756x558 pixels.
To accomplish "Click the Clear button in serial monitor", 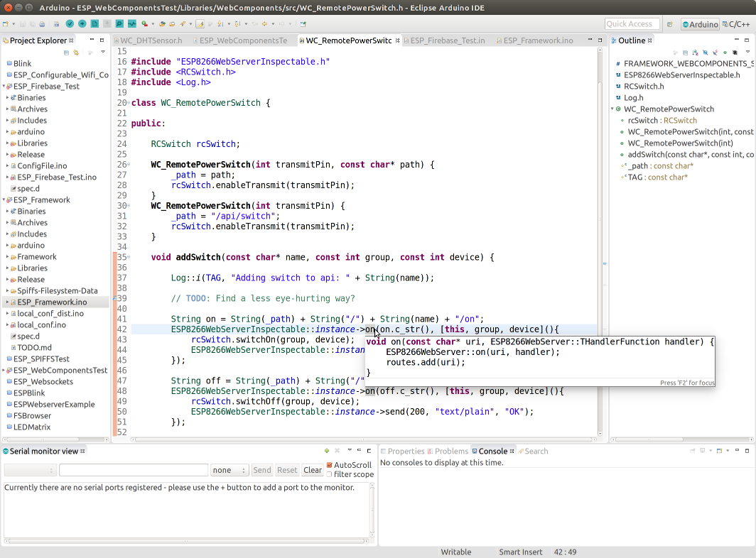I will point(313,470).
